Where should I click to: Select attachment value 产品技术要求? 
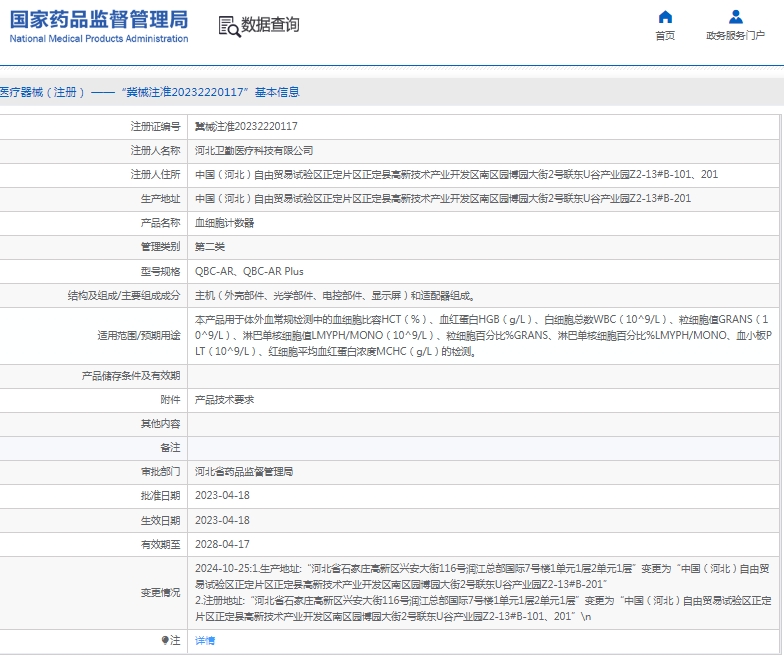[224, 400]
